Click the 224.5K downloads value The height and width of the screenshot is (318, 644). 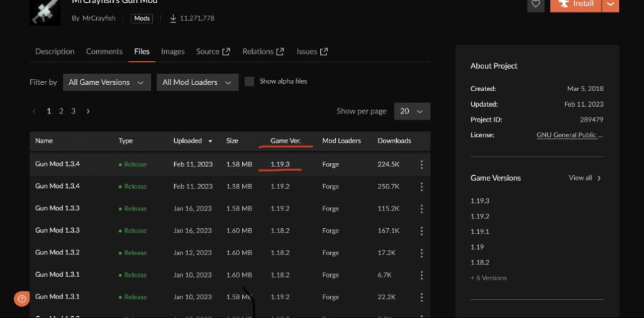389,165
